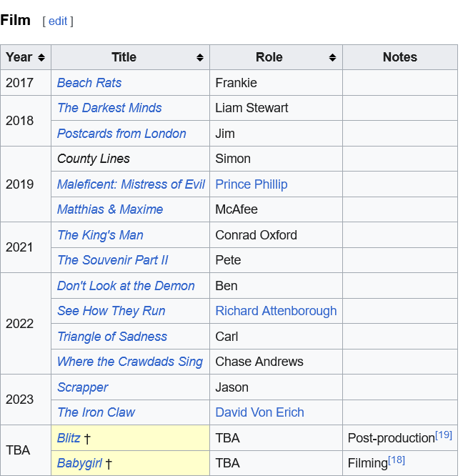Open Don't Look at the Demon link
Image resolution: width=468 pixels, height=476 pixels.
126,286
